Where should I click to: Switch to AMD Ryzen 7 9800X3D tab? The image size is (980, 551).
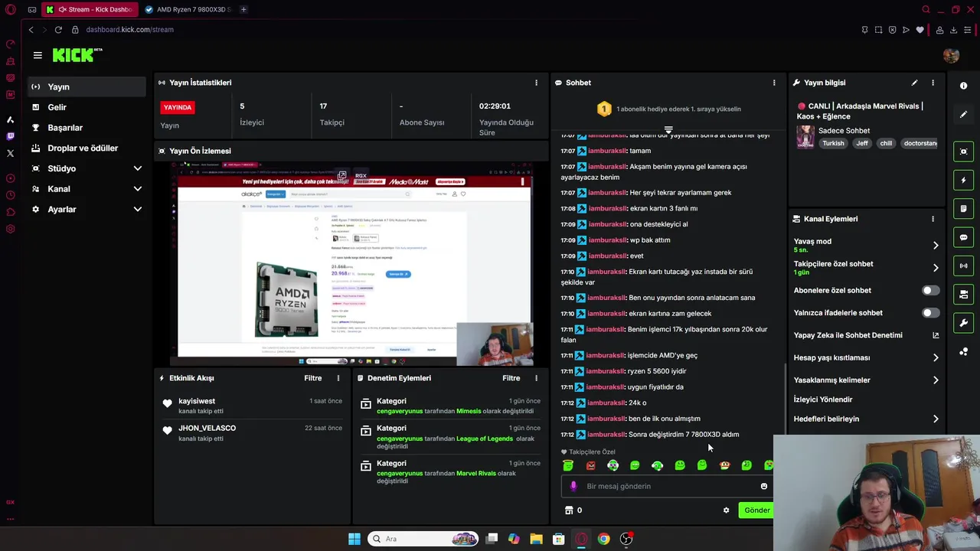[x=188, y=9]
